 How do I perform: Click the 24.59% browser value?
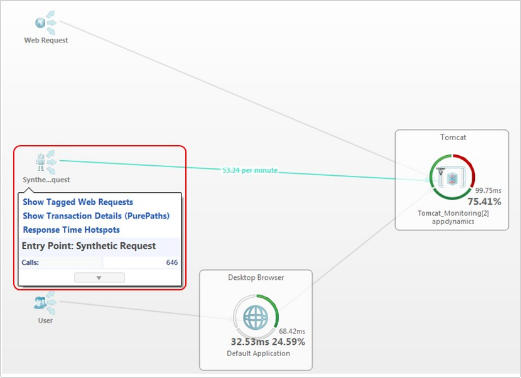288,342
